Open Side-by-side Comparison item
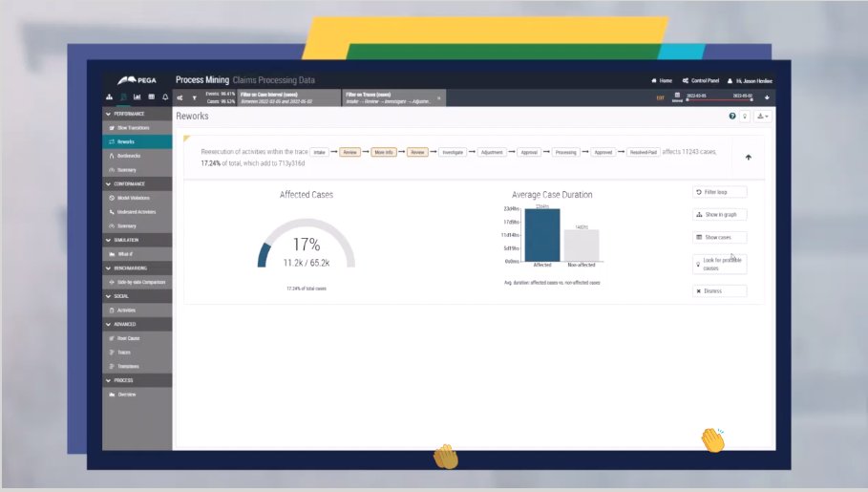The image size is (868, 492). (x=138, y=282)
